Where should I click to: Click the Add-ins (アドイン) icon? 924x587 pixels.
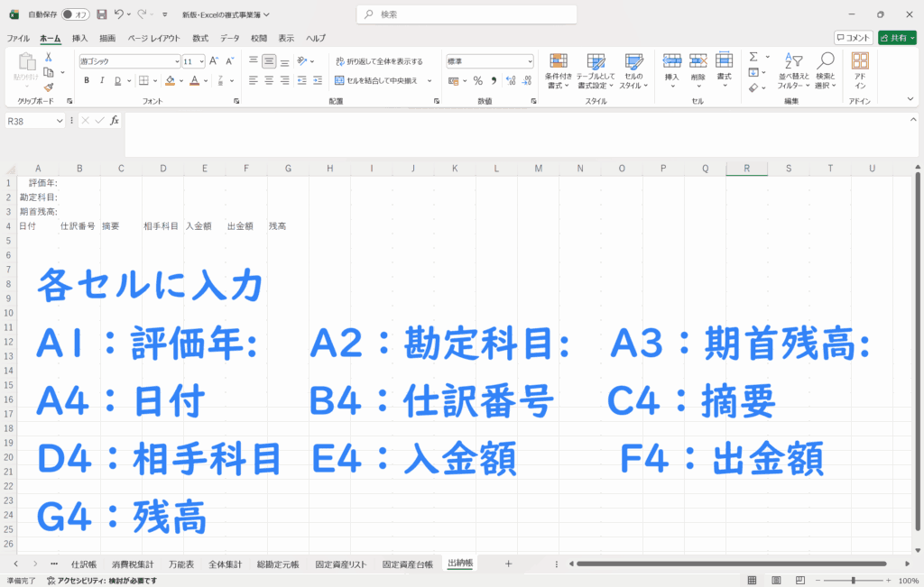(860, 70)
